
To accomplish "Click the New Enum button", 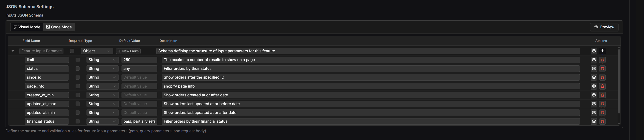I will (x=128, y=51).
